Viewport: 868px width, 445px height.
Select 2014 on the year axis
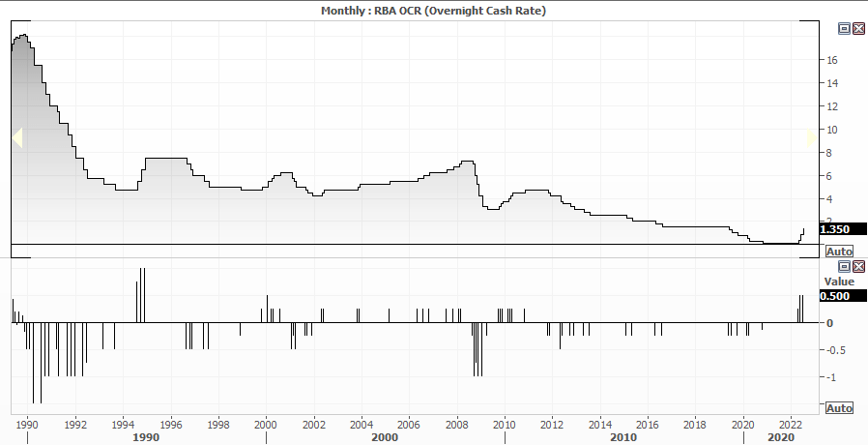click(599, 425)
